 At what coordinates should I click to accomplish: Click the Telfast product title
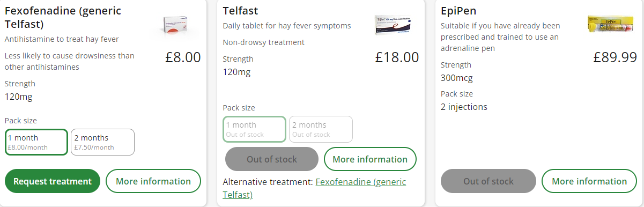[x=240, y=11]
